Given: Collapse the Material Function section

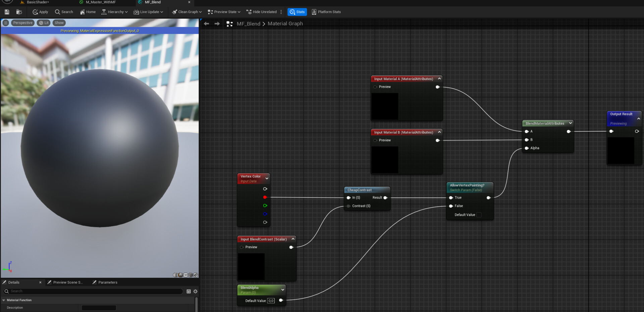Looking at the screenshot, I should pyautogui.click(x=4, y=300).
